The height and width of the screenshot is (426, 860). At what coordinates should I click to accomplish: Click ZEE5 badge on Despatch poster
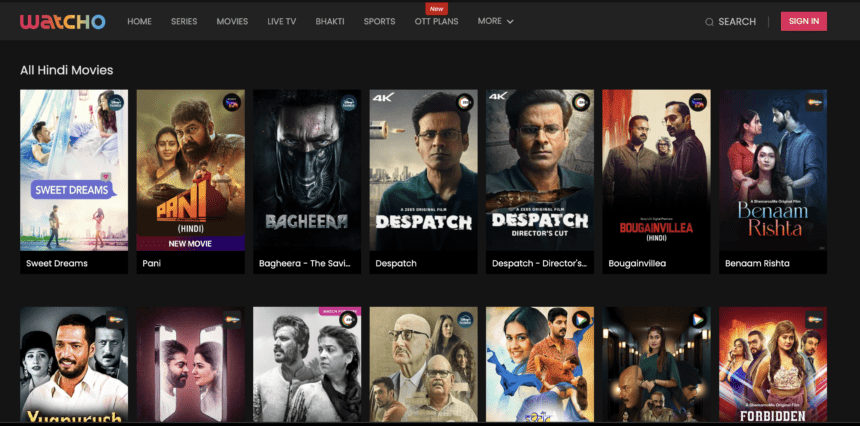465,103
